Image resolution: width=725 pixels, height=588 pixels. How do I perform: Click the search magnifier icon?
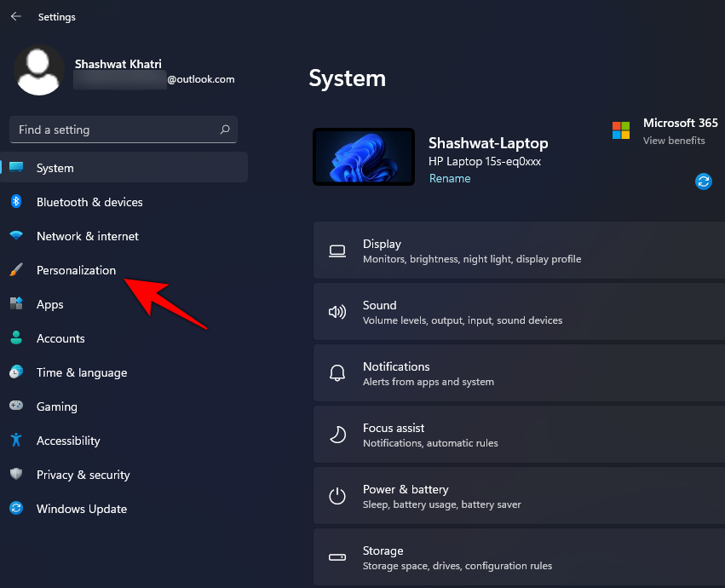(225, 130)
